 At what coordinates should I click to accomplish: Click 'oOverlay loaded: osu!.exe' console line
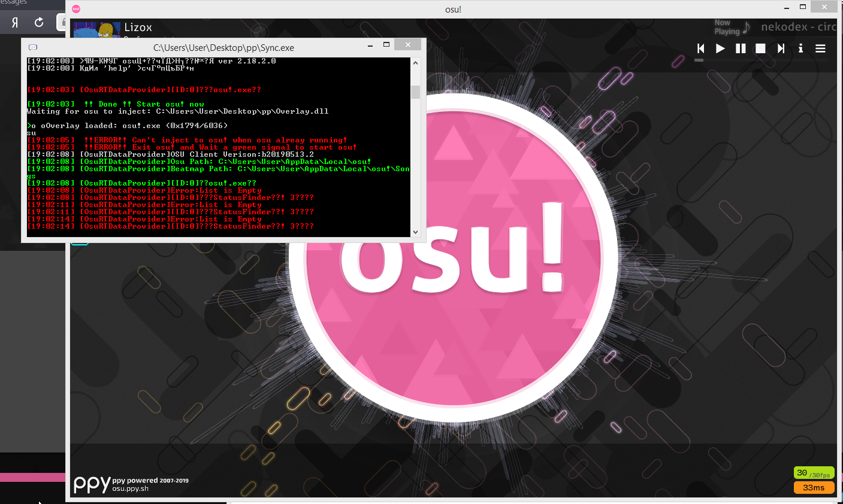(x=127, y=126)
